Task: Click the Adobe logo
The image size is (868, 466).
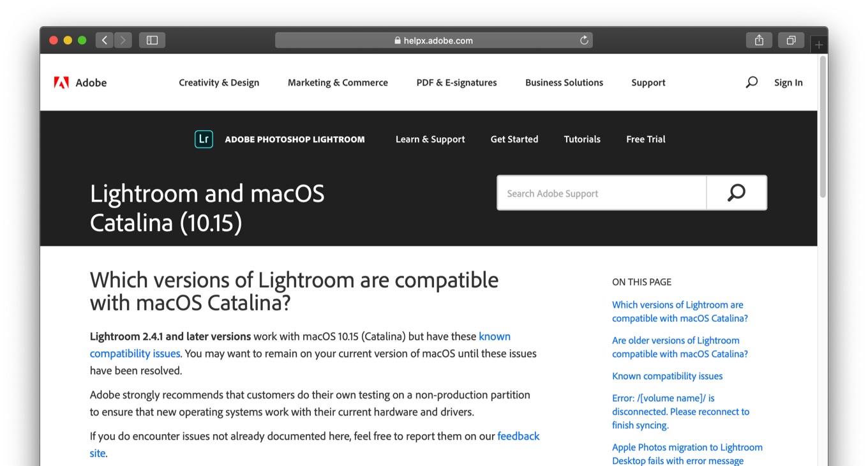Action: click(x=61, y=82)
